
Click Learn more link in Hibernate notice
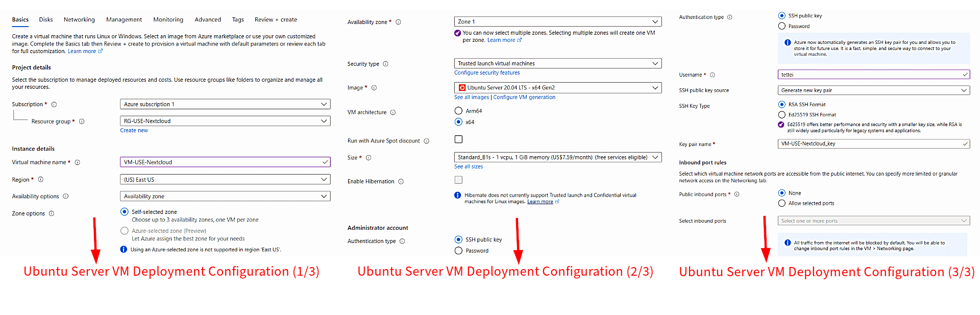pos(540,202)
